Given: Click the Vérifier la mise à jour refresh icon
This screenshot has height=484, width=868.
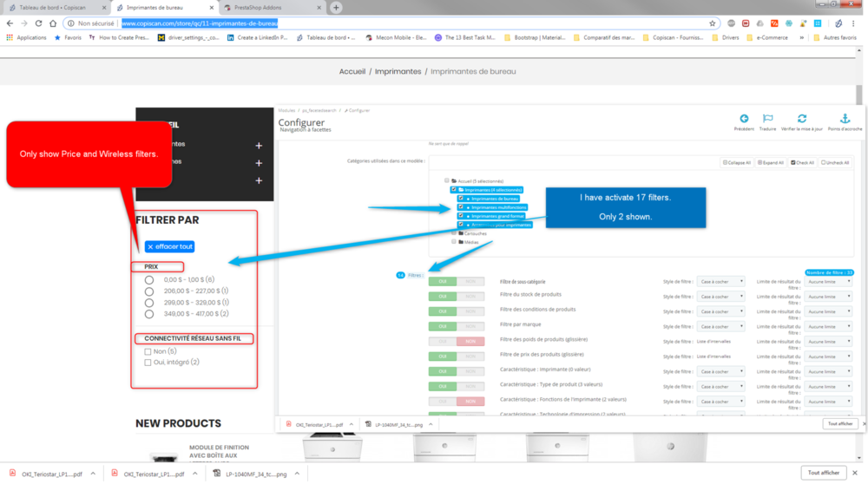Looking at the screenshot, I should (x=801, y=118).
